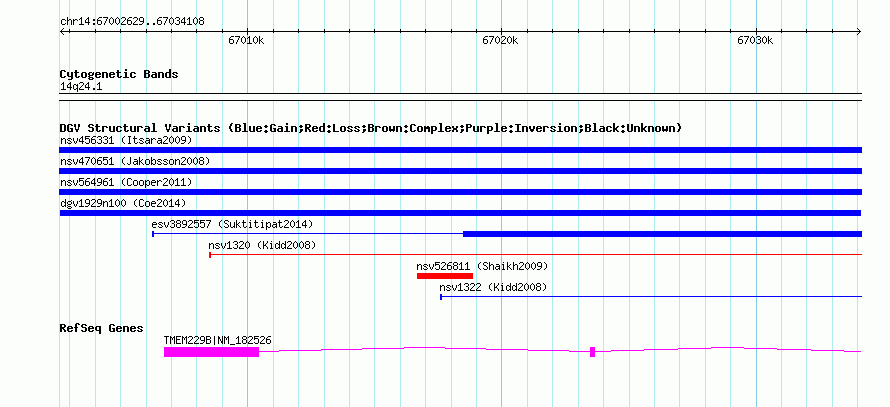Click the thin blue line of nsv1322
Screen dimensions: 890x407
651,297
